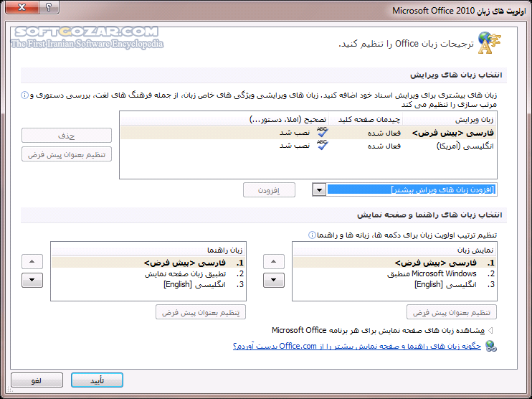Select item 3 انگلیسی [English] in help language list
Image resolution: width=532 pixels, height=399 pixels.
(x=148, y=285)
